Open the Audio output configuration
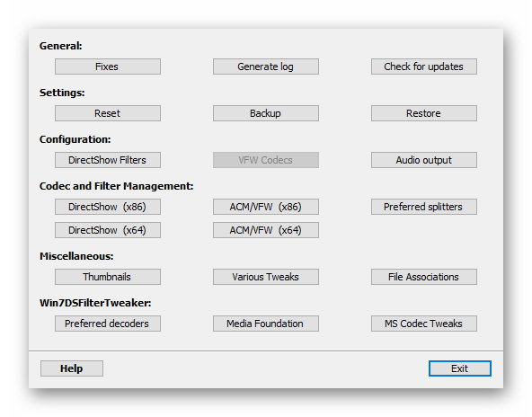The height and width of the screenshot is (417, 532). (x=424, y=160)
